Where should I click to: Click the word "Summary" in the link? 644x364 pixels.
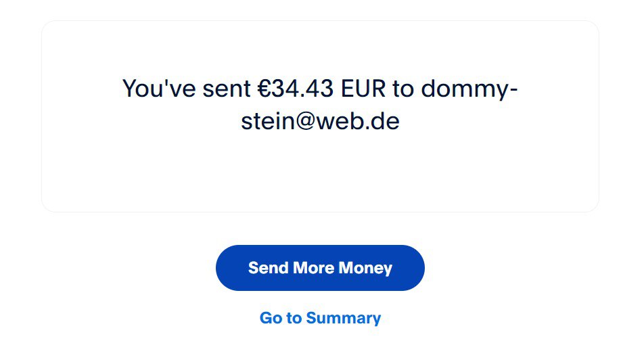[x=343, y=318]
